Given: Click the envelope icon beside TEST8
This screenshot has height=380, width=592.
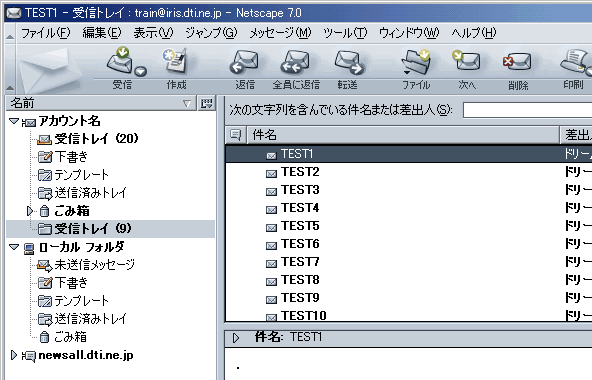Looking at the screenshot, I should (x=271, y=282).
